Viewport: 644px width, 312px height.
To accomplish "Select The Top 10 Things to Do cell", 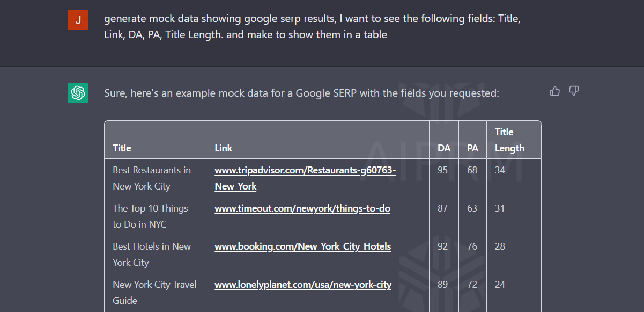I will coord(155,216).
